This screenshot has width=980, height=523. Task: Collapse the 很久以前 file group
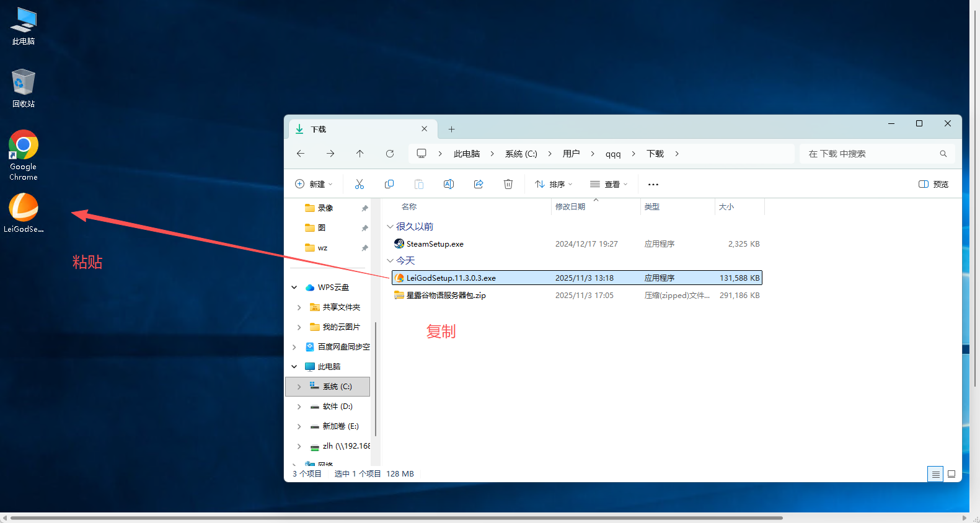(x=390, y=227)
